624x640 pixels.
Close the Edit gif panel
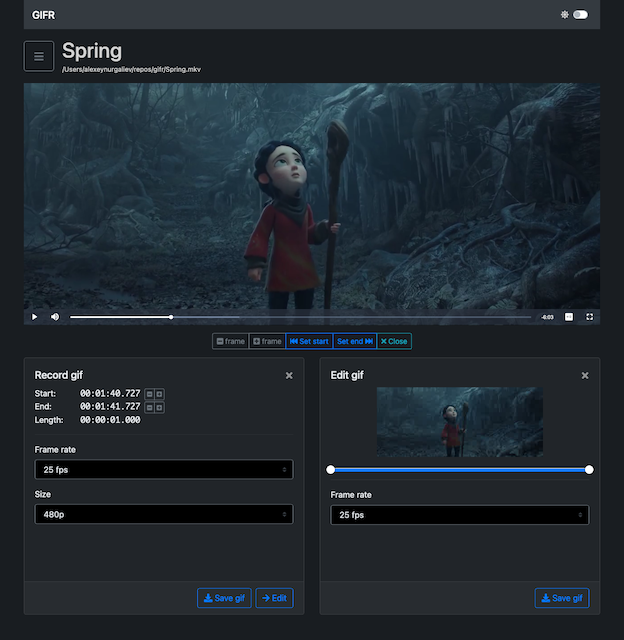coord(585,376)
